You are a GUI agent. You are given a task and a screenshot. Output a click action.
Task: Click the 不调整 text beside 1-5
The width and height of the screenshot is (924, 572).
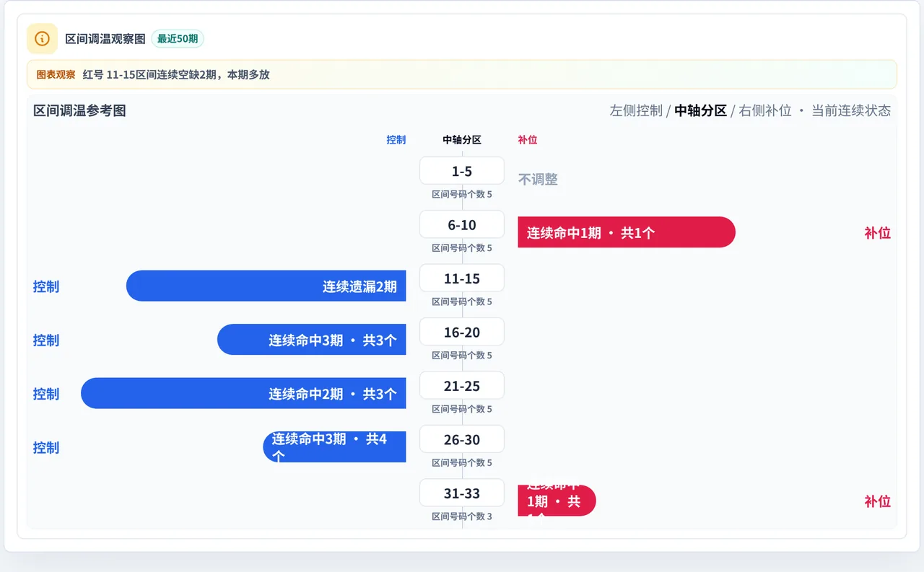coord(538,179)
